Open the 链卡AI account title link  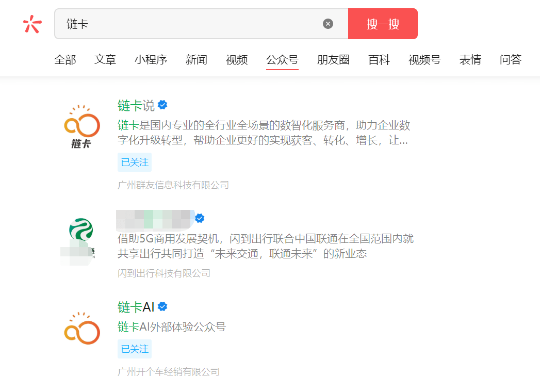(x=136, y=307)
